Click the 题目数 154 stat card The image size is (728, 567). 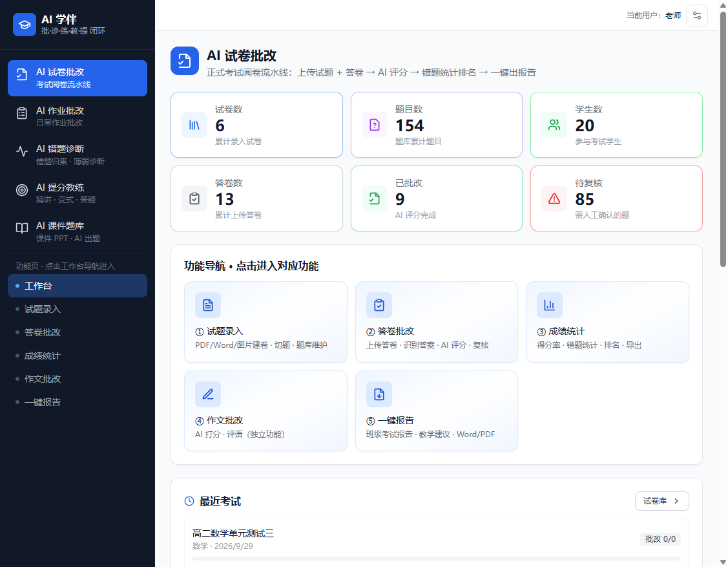437,125
